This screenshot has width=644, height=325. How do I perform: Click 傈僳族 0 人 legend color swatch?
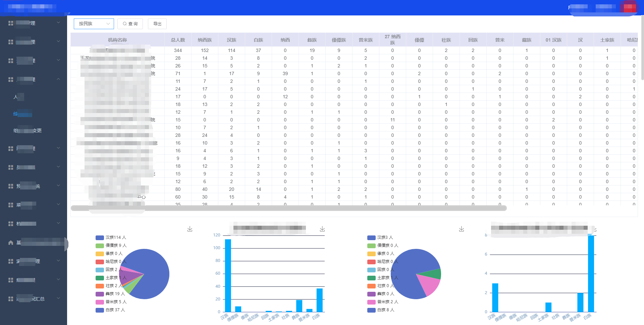coord(371,246)
